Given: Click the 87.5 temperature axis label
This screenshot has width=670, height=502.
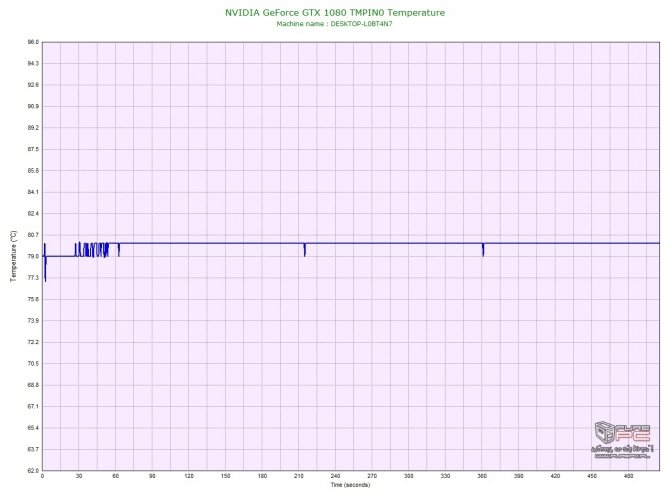Looking at the screenshot, I should pyautogui.click(x=33, y=149).
